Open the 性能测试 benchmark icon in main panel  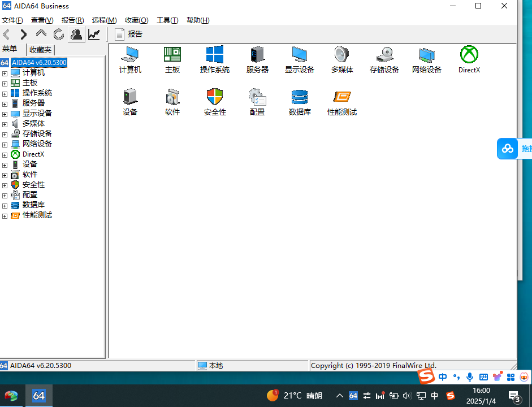[342, 102]
